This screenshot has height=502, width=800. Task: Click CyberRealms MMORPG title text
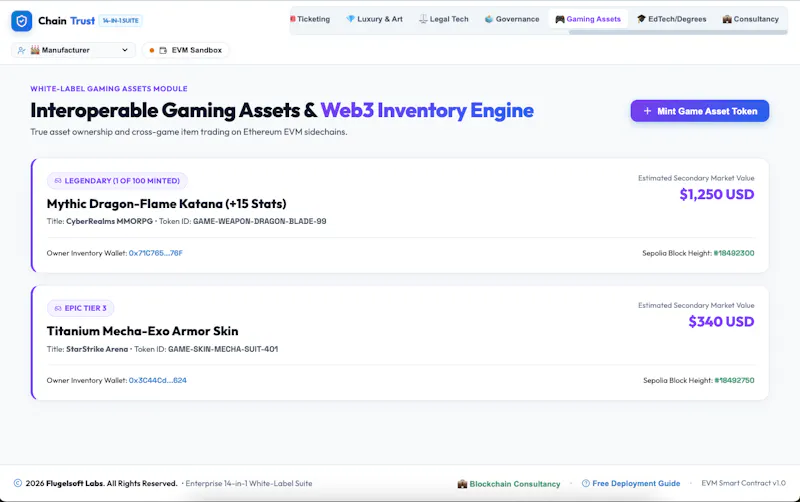pos(109,221)
